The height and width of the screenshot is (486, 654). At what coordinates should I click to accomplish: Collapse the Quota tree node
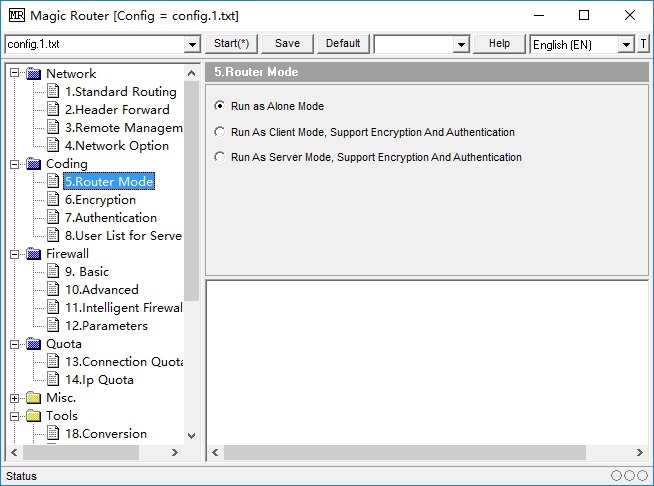tap(15, 344)
